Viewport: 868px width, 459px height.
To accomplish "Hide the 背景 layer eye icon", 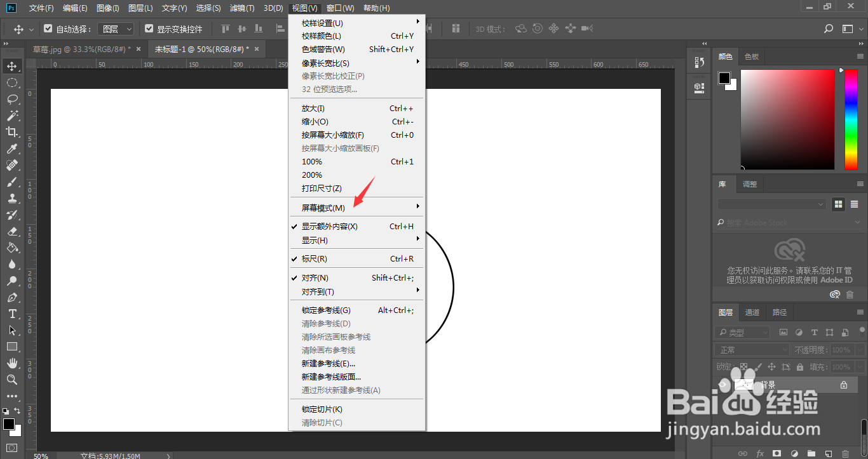I will click(722, 385).
